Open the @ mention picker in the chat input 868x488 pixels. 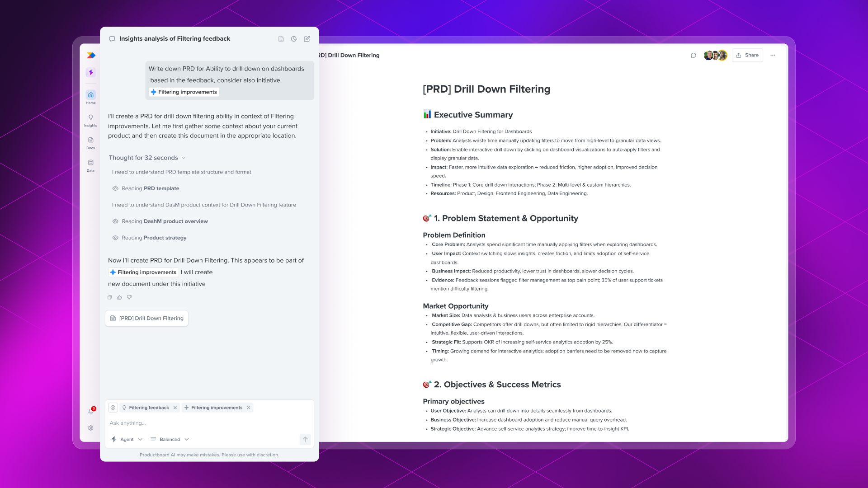point(112,407)
